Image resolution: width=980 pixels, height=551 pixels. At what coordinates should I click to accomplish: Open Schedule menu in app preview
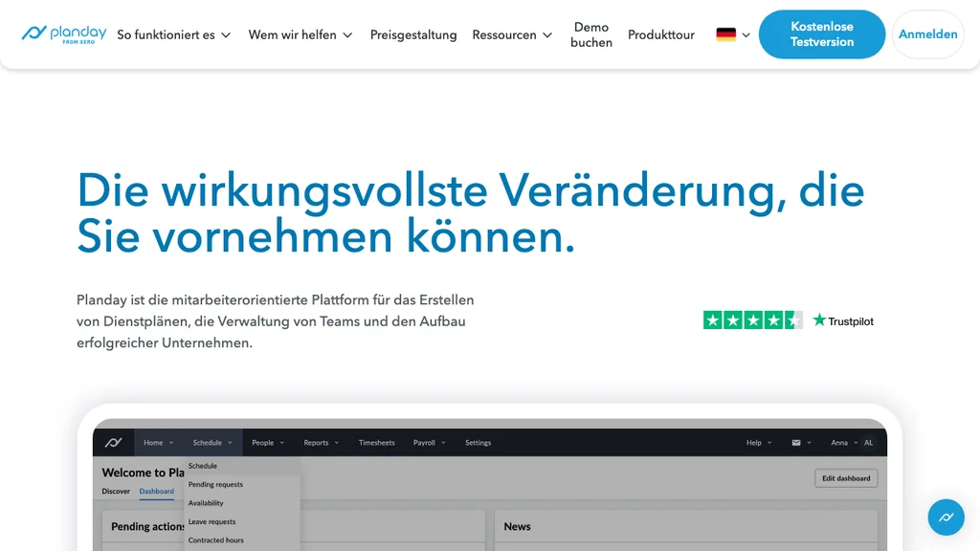tap(212, 442)
